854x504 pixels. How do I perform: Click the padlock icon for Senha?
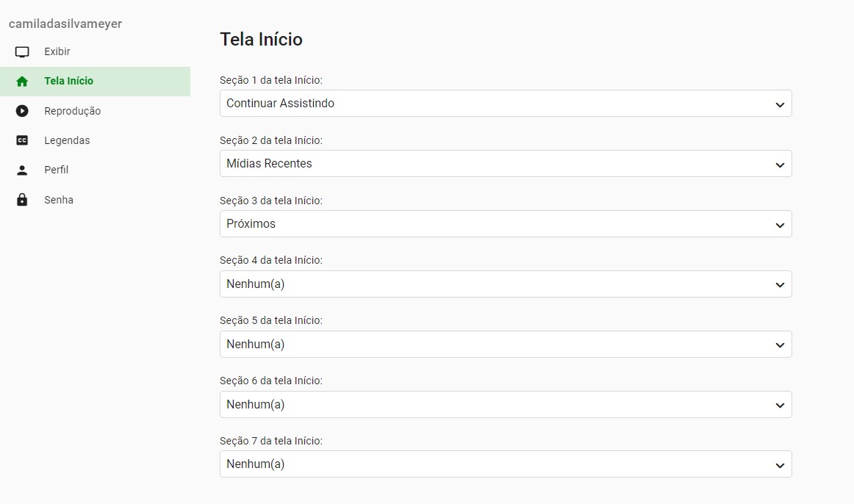(x=22, y=200)
